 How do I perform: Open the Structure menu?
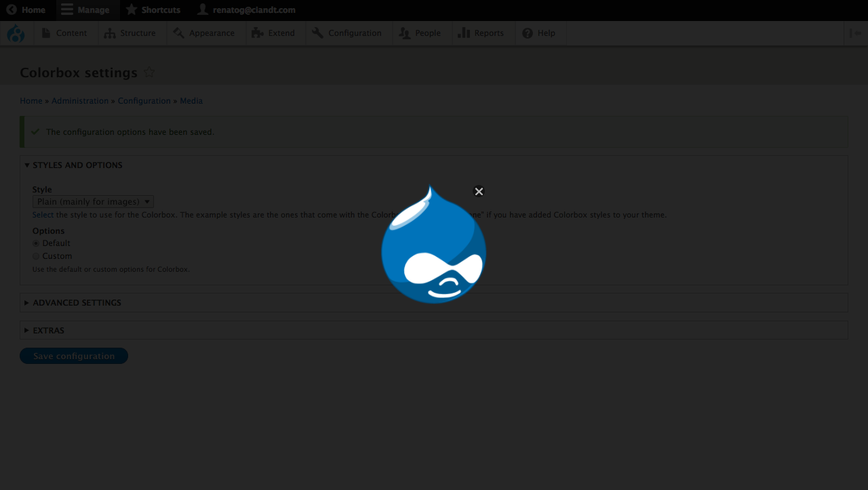[130, 33]
